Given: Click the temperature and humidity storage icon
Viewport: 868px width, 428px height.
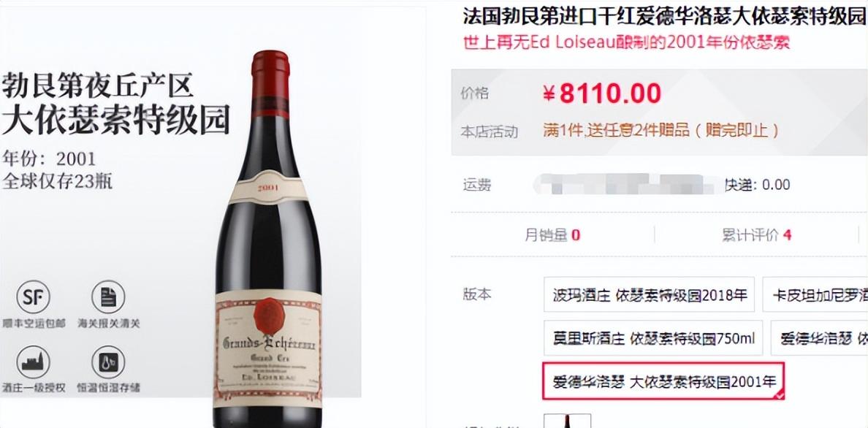Looking at the screenshot, I should coord(108,362).
